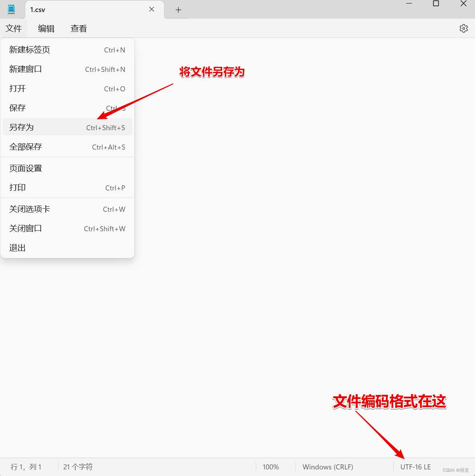Select 另存为 from the File menu

click(21, 127)
